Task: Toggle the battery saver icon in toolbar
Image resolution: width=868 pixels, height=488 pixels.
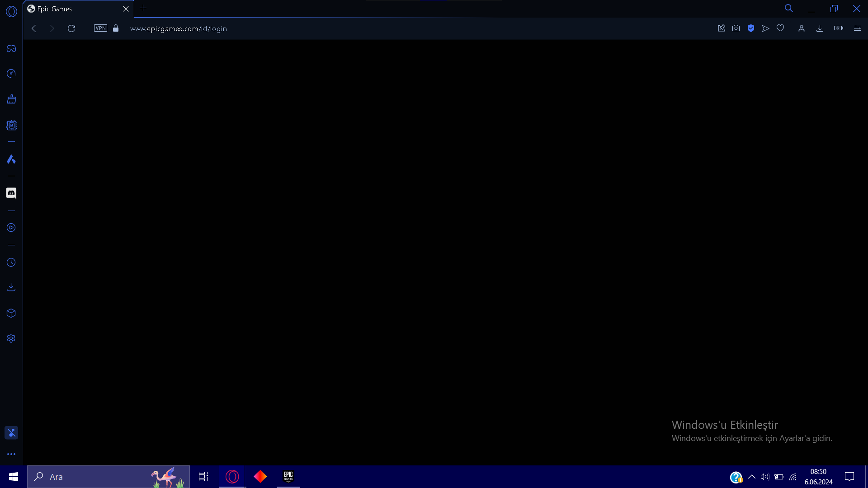Action: 839,28
